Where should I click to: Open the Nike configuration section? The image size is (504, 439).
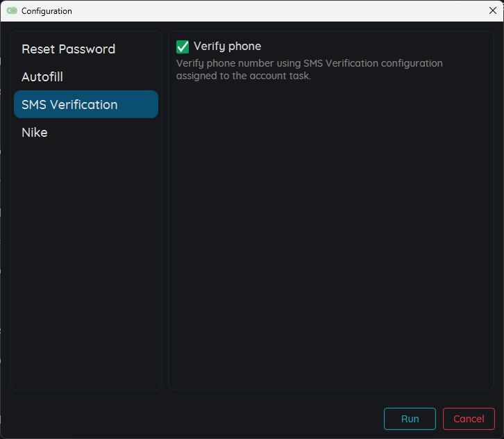35,133
